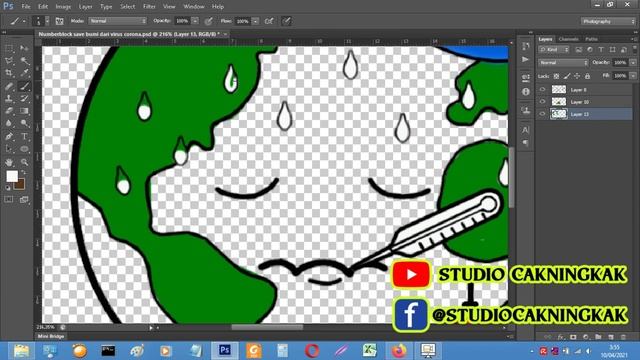Filter for type layers

tap(601, 50)
